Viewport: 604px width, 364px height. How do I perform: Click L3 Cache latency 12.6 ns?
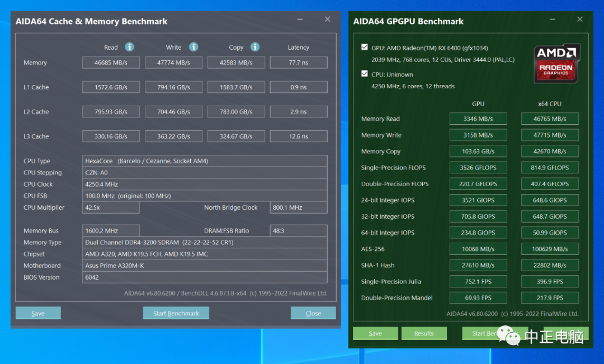(x=299, y=136)
